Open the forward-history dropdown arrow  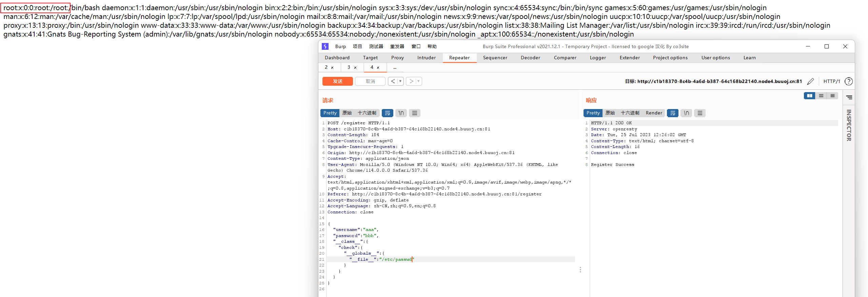click(x=419, y=81)
